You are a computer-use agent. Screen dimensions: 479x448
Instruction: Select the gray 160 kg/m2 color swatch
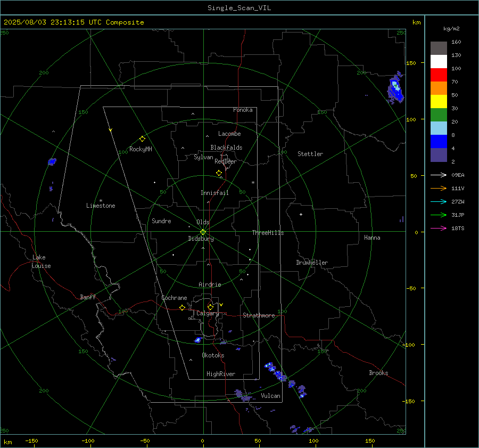439,48
